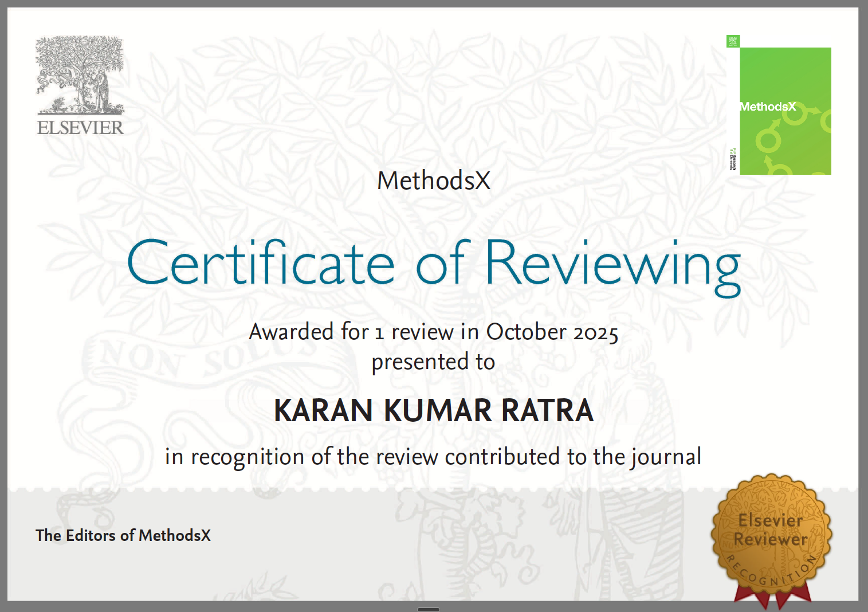Click the words presented to
Screen dimensions: 868x612
tap(433, 362)
